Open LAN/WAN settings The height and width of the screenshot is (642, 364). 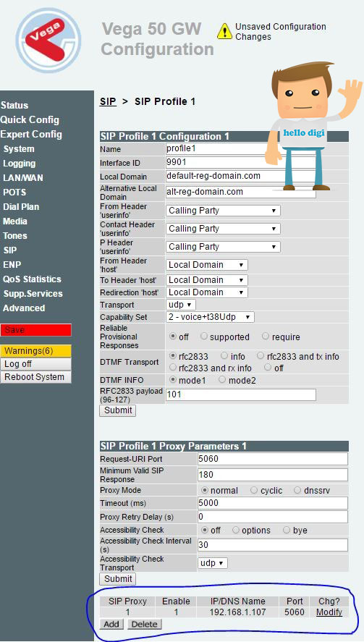point(23,178)
